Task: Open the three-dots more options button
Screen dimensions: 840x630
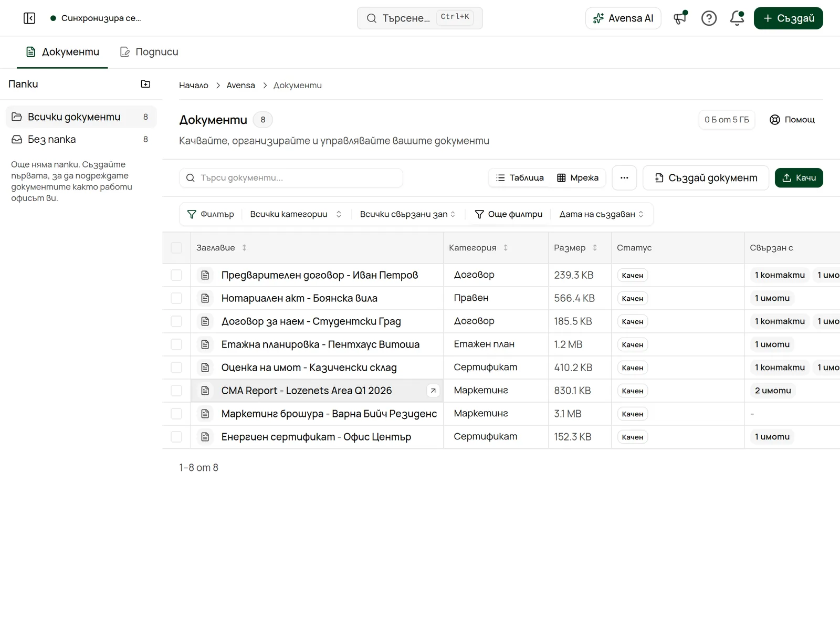Action: tap(624, 178)
